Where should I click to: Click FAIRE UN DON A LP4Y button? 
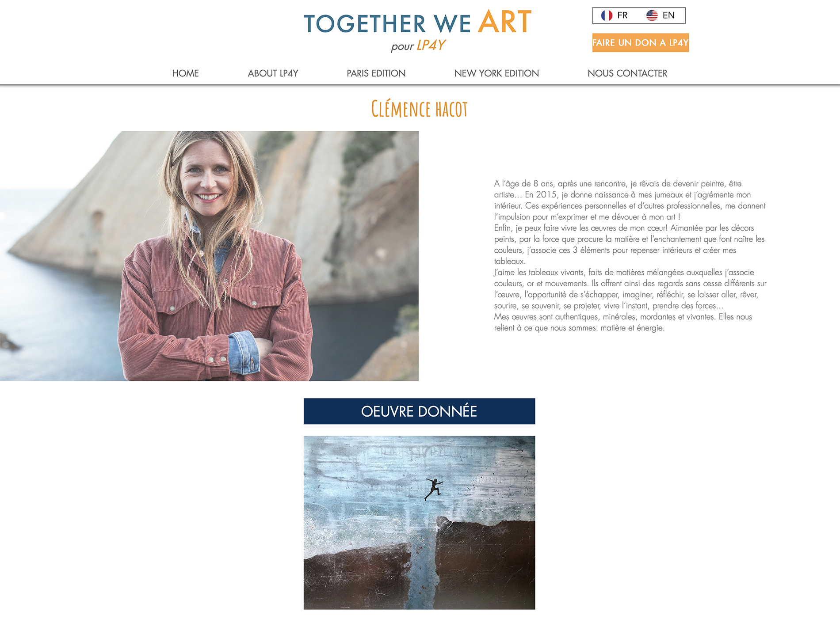point(640,43)
